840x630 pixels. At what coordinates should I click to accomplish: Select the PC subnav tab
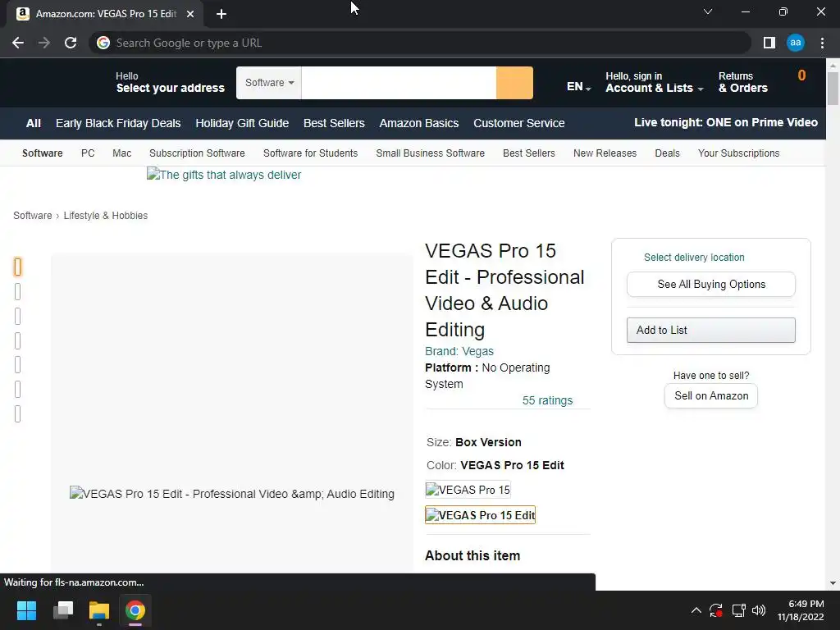[88, 153]
